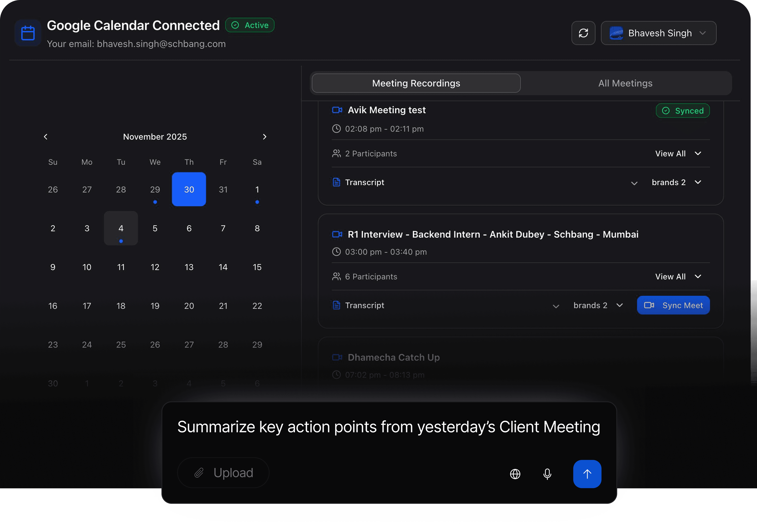Click the Upload button
This screenshot has width=757, height=532.
click(223, 472)
